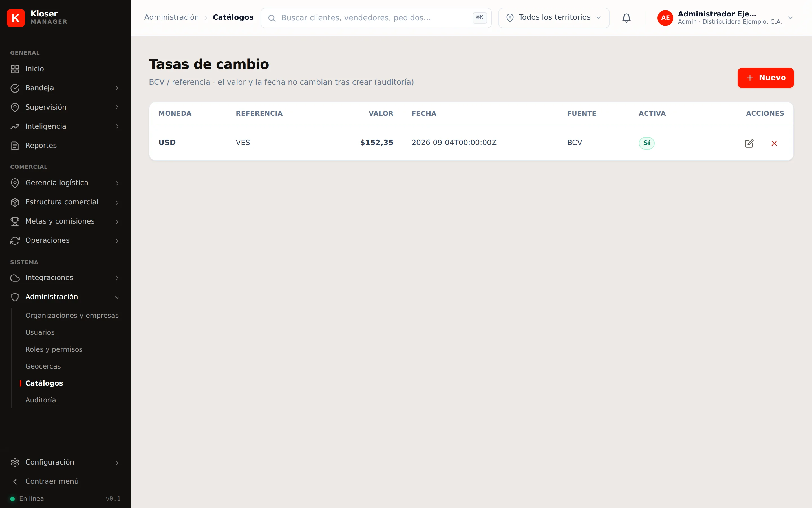Image resolution: width=812 pixels, height=508 pixels.
Task: Open the Todos los territorios dropdown
Action: (554, 18)
